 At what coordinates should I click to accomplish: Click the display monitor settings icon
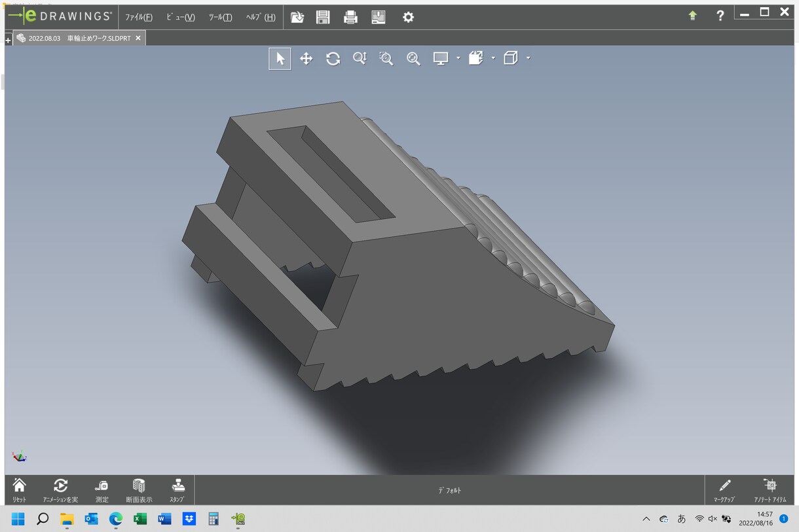[x=441, y=59]
